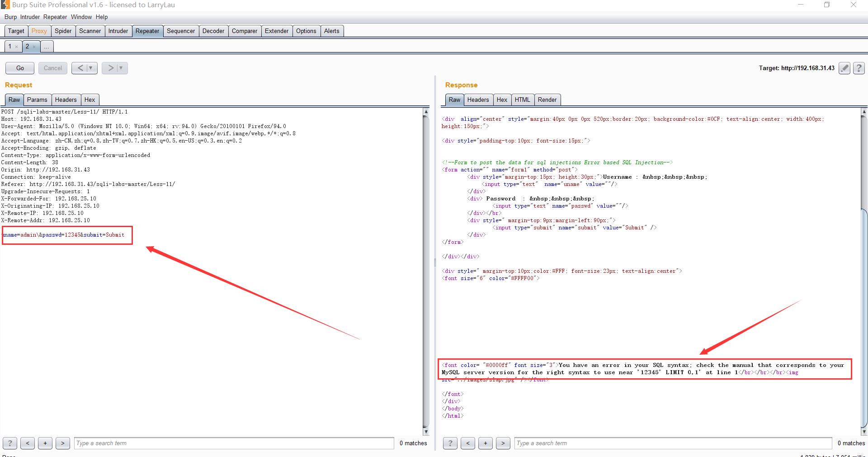
Task: Switch request view to Headers tab
Action: [66, 100]
